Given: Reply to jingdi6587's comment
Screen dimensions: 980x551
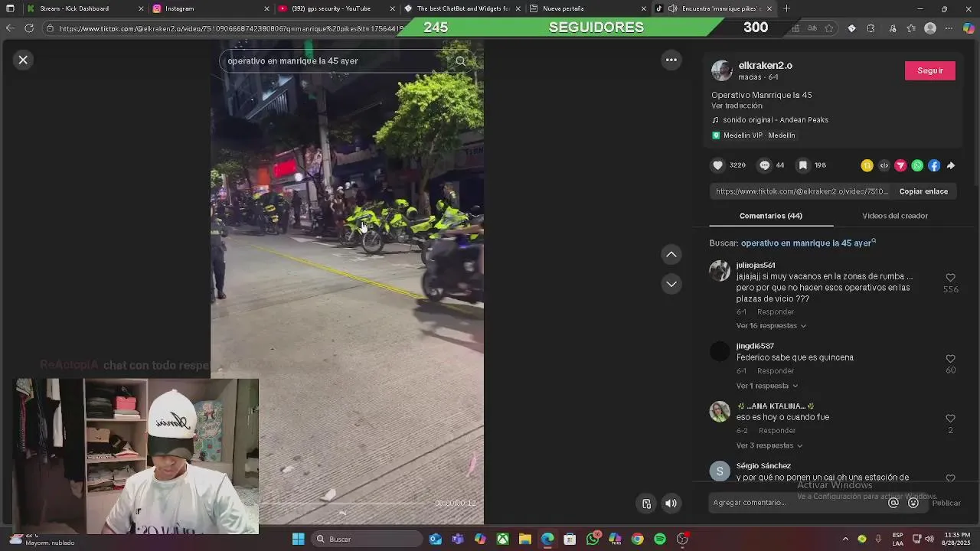Looking at the screenshot, I should [776, 371].
